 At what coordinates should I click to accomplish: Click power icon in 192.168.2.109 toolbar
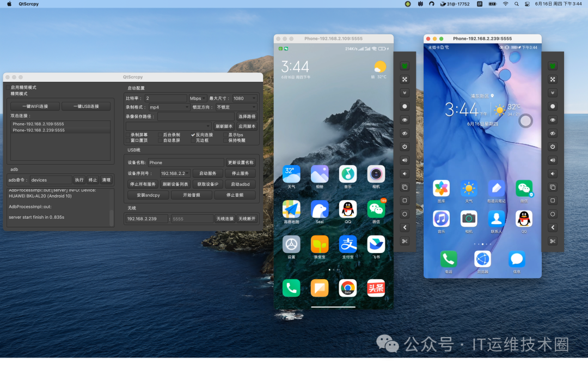click(x=405, y=147)
